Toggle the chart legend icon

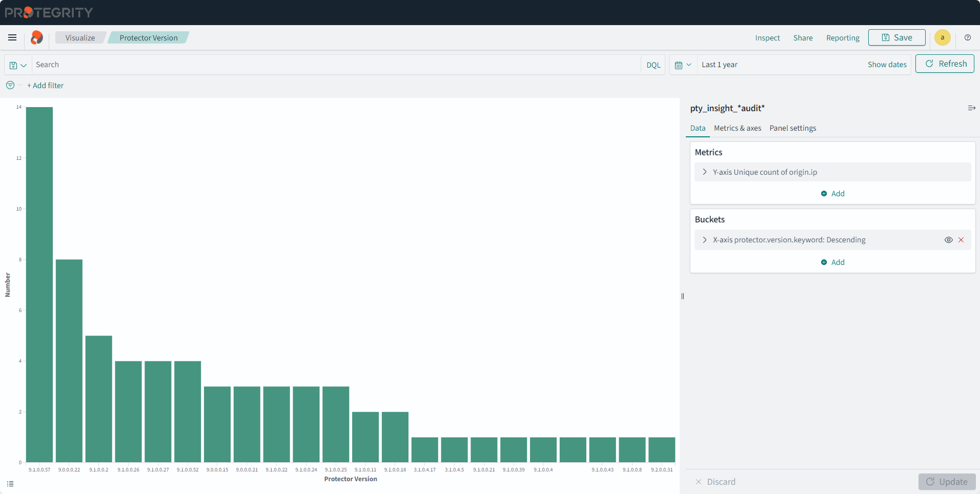(x=10, y=484)
